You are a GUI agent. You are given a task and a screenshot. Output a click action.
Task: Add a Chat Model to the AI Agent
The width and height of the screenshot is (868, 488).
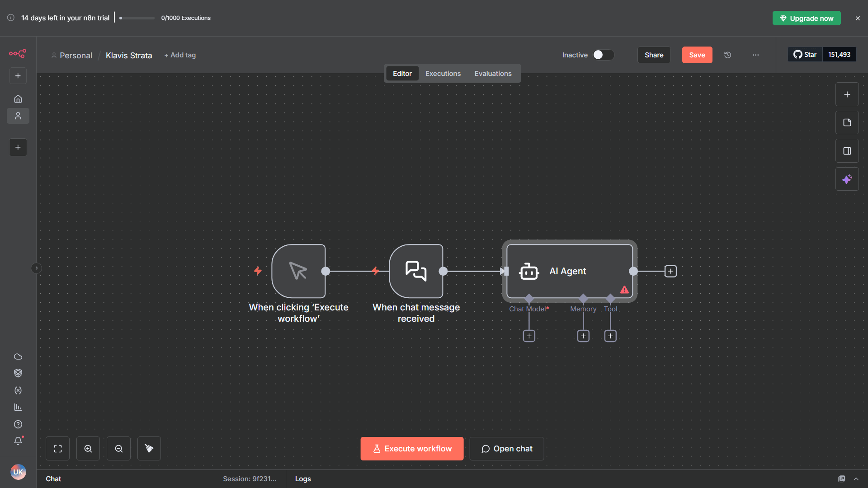click(529, 336)
